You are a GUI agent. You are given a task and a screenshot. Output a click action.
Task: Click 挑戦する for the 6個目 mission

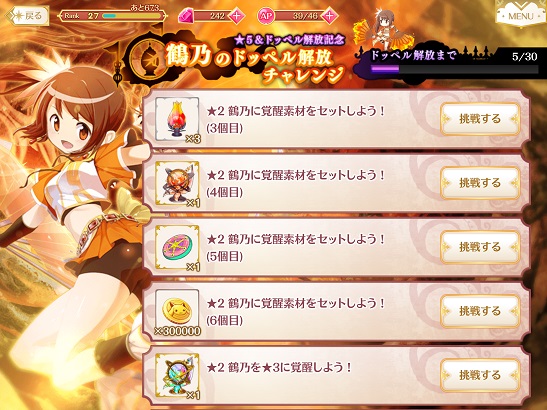click(480, 311)
